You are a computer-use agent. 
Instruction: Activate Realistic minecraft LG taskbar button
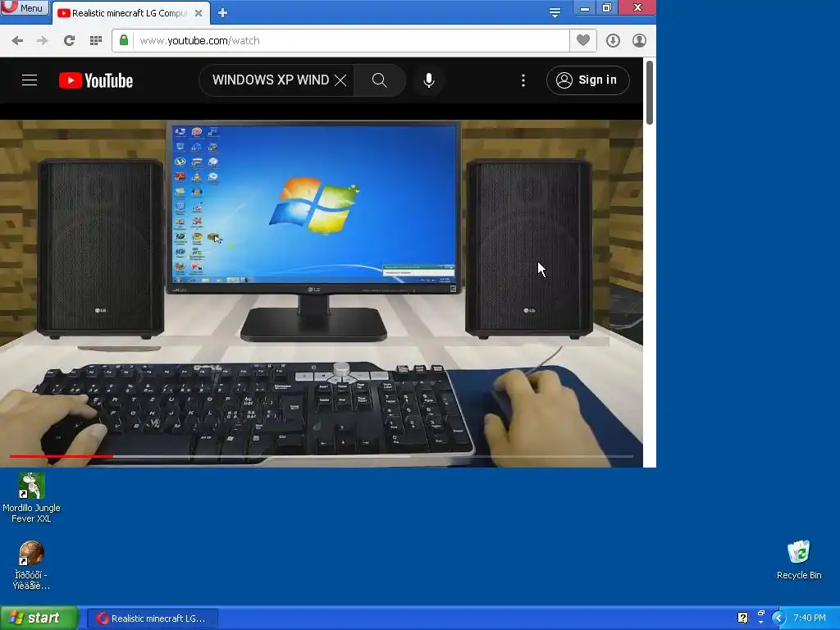click(x=153, y=619)
